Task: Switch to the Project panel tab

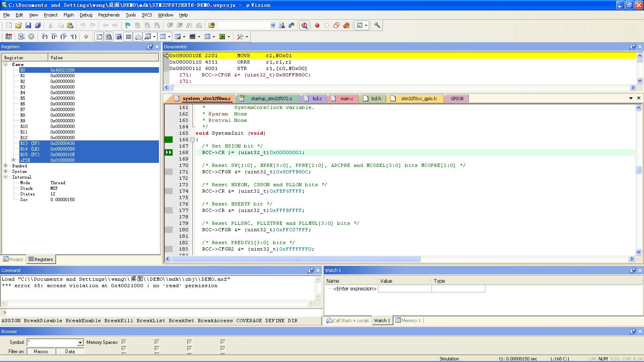Action: 13,259
